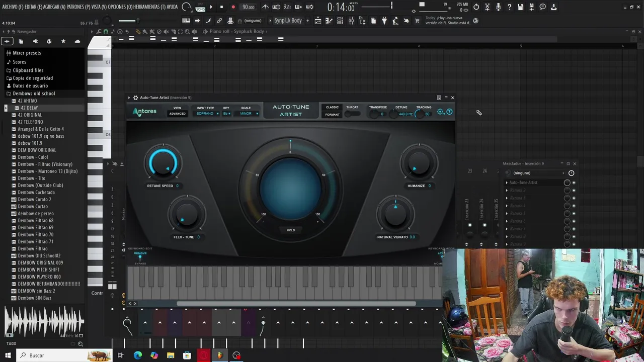The image size is (644, 362).
Task: Open the Windows Start button
Action: click(8, 355)
